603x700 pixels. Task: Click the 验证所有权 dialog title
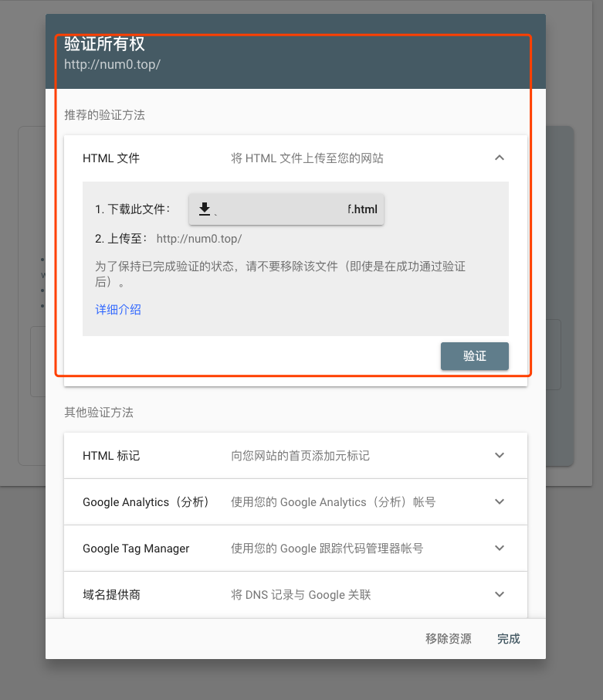point(104,44)
